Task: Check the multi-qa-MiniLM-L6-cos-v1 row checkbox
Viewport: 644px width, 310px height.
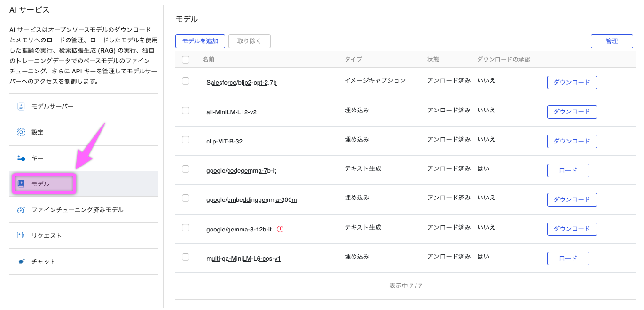Action: [x=186, y=257]
